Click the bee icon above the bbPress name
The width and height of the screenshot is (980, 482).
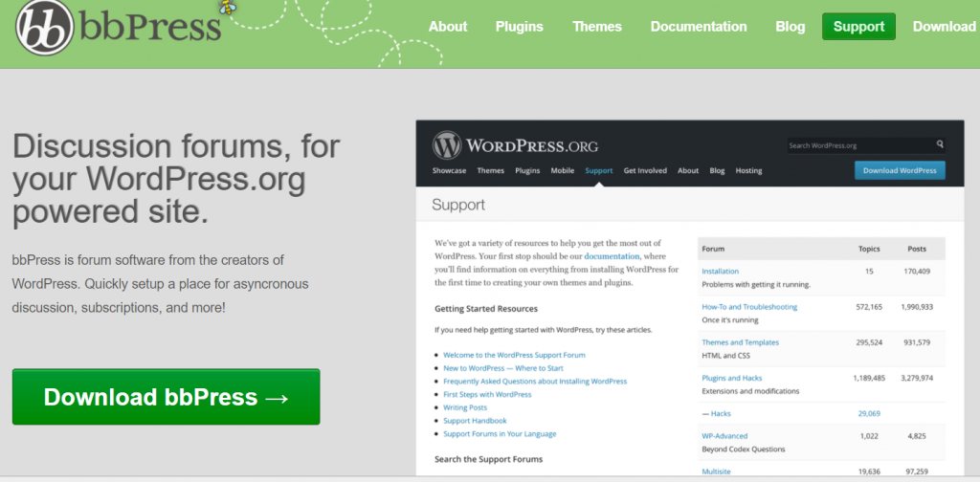(227, 7)
